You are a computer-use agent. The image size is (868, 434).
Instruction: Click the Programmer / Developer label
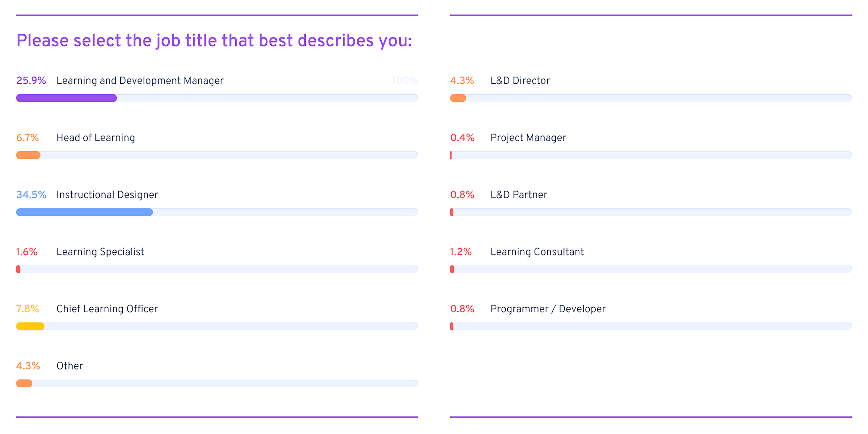pos(548,309)
